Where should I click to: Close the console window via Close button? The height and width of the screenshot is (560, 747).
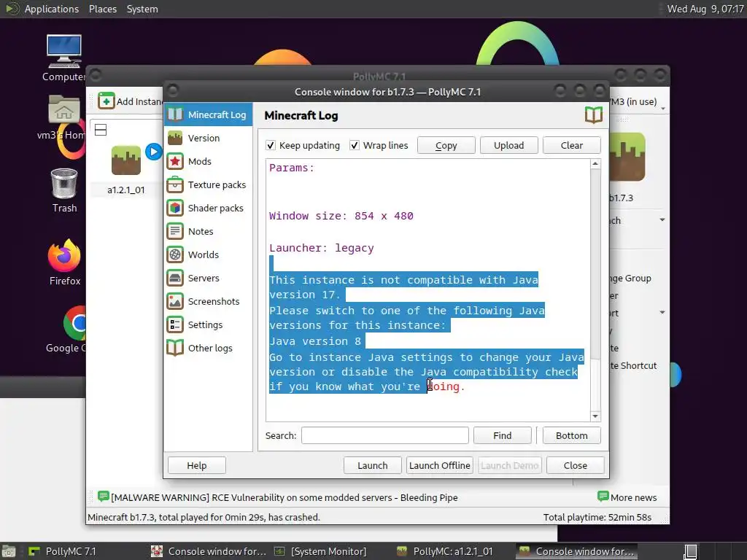(576, 465)
